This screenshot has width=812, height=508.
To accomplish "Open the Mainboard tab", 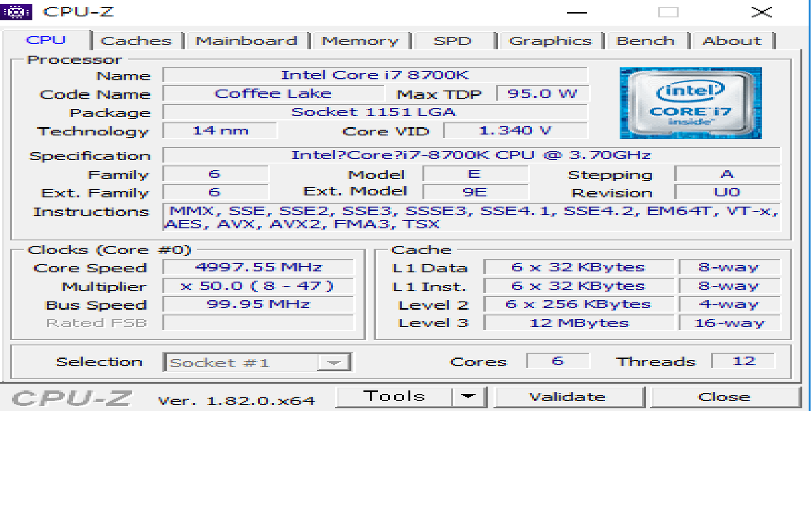I will pyautogui.click(x=246, y=41).
